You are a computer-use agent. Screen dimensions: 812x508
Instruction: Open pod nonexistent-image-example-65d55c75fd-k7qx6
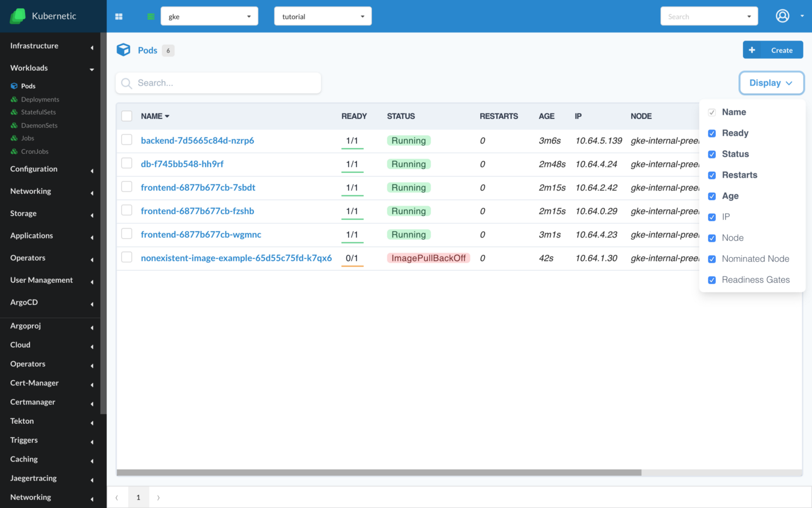236,258
